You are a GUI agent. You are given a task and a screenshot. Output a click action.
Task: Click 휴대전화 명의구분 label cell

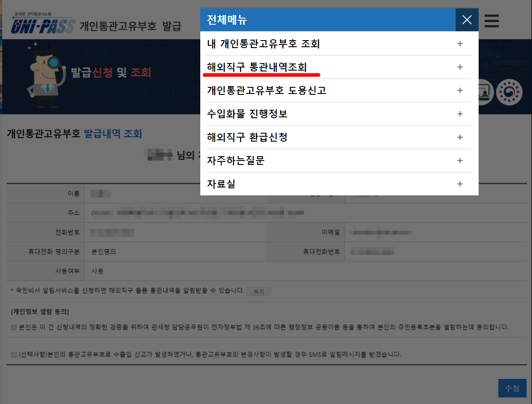tap(45, 252)
